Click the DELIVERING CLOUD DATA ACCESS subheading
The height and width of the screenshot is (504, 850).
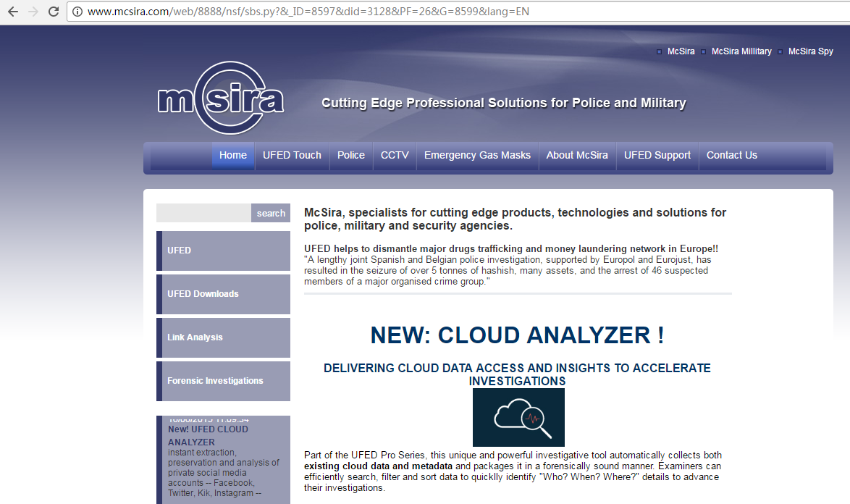pos(517,374)
